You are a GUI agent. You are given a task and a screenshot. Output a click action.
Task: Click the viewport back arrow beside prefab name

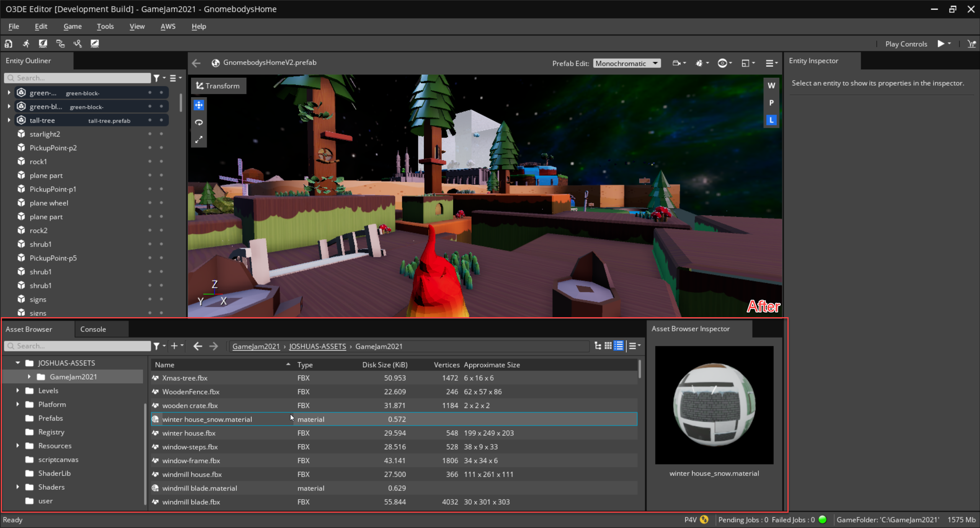pyautogui.click(x=196, y=63)
